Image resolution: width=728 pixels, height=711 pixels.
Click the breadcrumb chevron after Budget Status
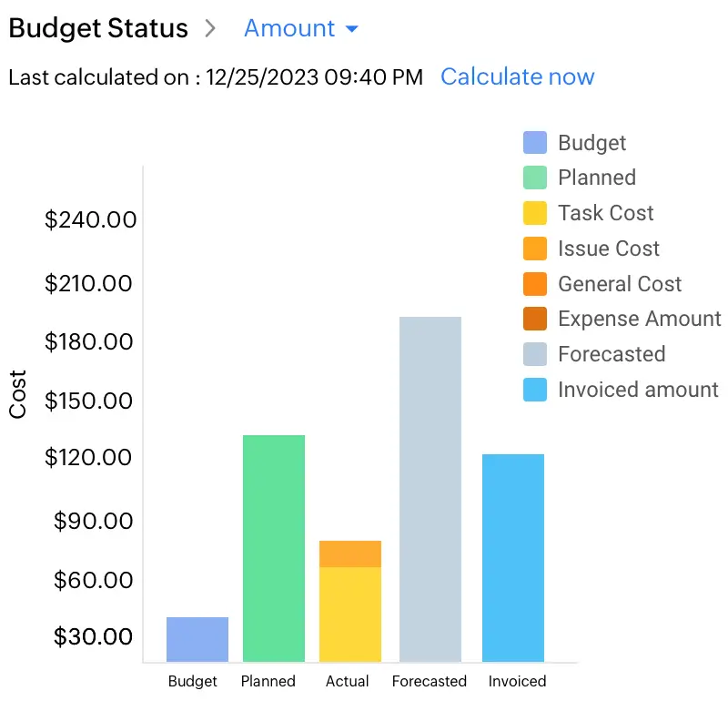click(211, 29)
